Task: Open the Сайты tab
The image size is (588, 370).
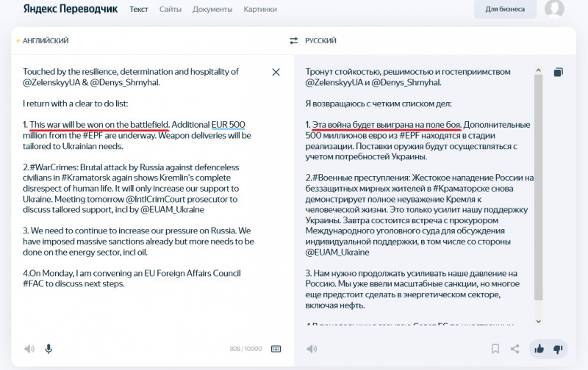Action: click(171, 10)
